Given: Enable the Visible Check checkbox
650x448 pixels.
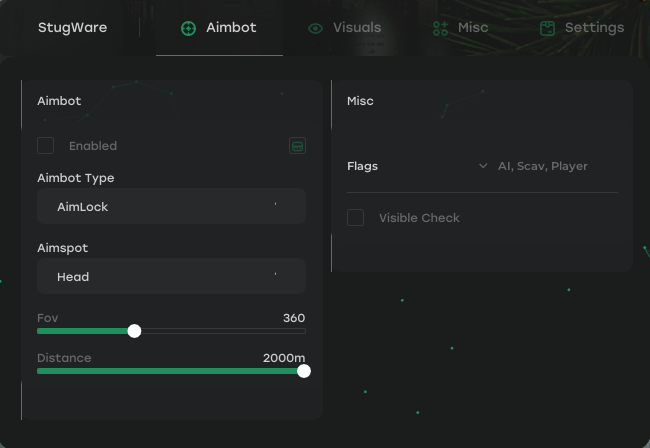Looking at the screenshot, I should tap(355, 218).
